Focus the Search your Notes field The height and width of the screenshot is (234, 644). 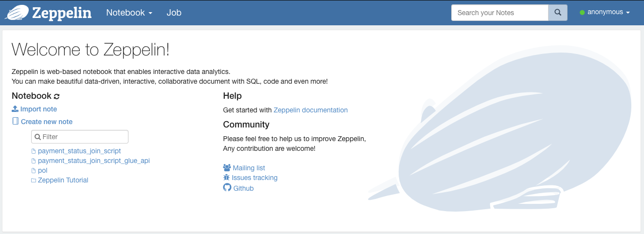(x=500, y=13)
